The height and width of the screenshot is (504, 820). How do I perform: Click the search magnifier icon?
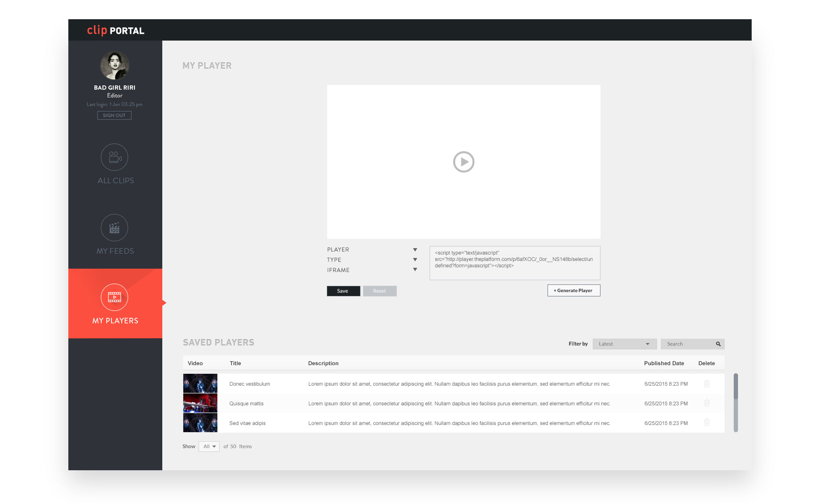pos(718,344)
